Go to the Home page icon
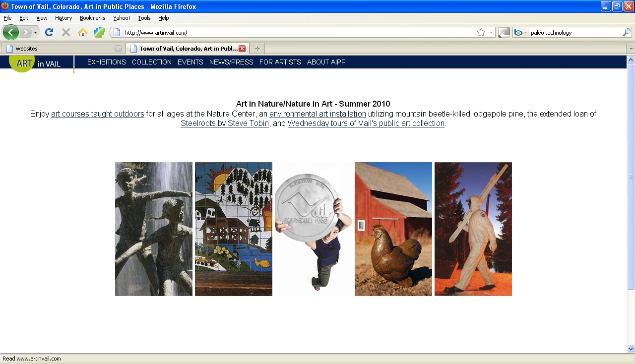This screenshot has width=635, height=364. tap(83, 32)
